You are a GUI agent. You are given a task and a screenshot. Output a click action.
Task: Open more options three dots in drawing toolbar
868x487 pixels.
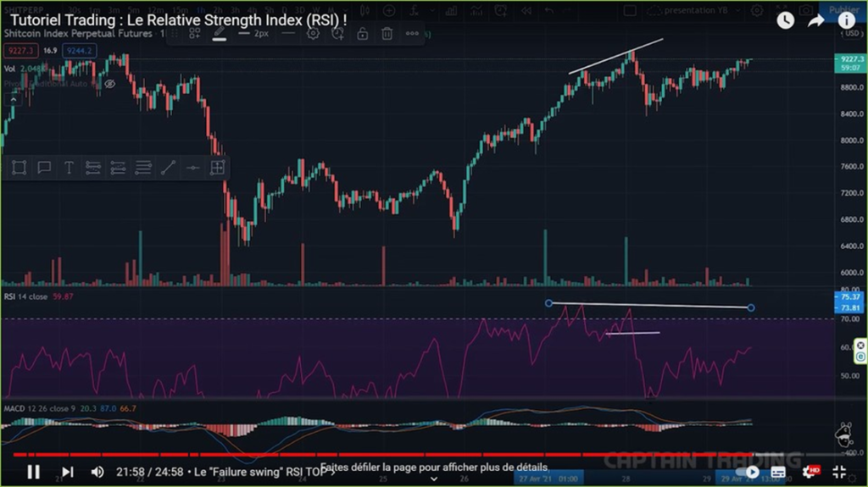point(412,34)
